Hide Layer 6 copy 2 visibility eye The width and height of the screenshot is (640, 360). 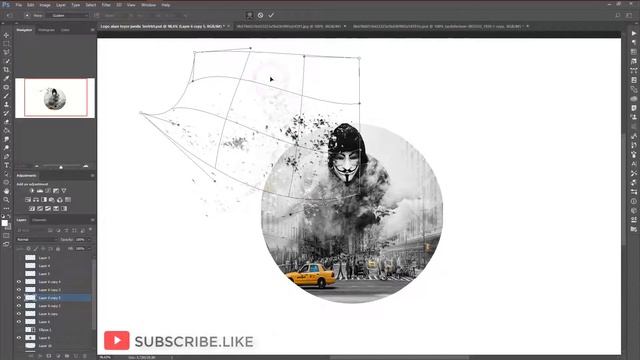19,306
